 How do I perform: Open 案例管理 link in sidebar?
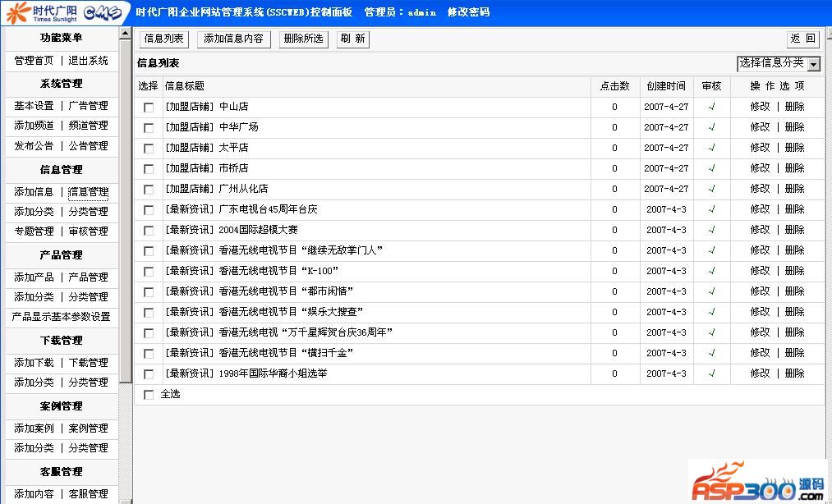click(x=88, y=428)
